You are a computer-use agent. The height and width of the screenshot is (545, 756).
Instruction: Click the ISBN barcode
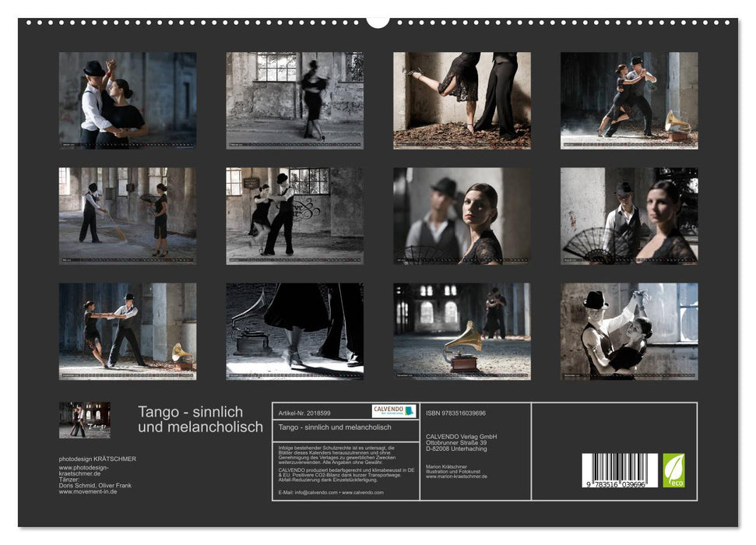point(620,469)
